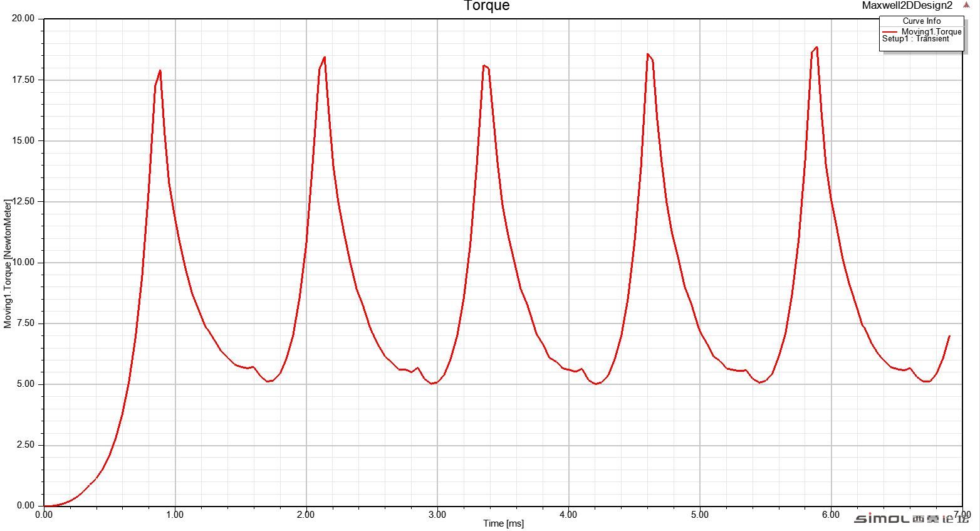Viewport: 980px width, 531px height.
Task: Select the Curve Info legend header
Action: pyautogui.click(x=922, y=21)
